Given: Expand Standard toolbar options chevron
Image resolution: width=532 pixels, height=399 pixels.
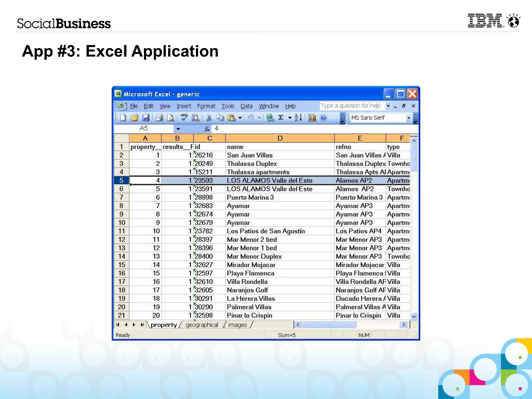Looking at the screenshot, I should tap(343, 118).
